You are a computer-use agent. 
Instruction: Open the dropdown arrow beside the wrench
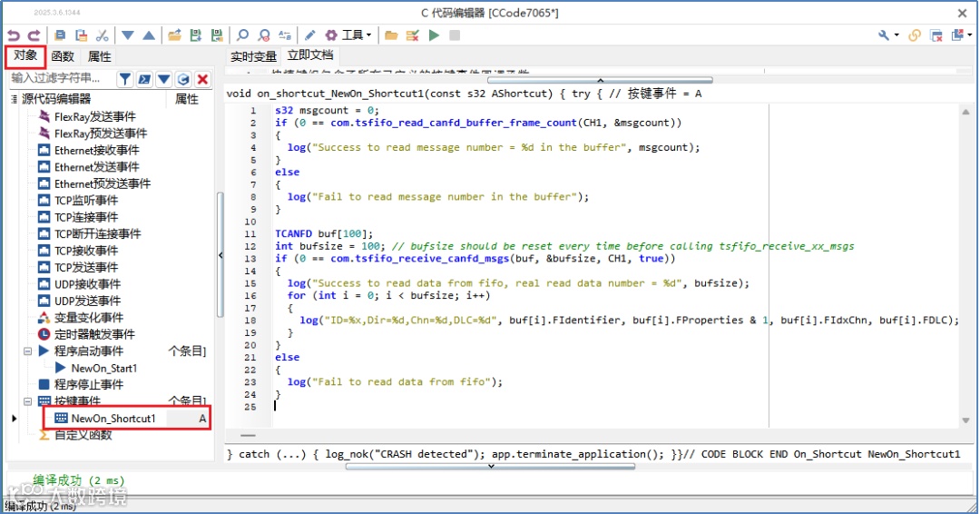897,35
